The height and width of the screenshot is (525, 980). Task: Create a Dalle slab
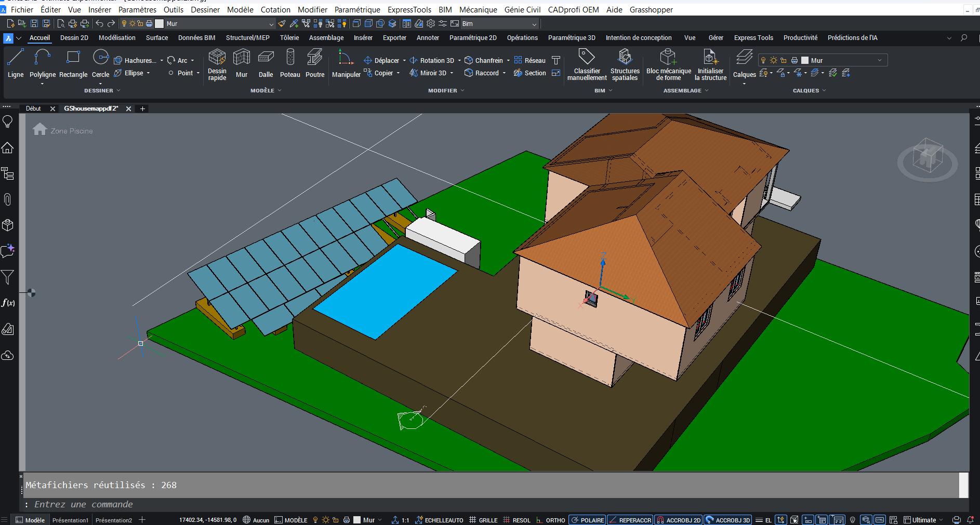[x=266, y=64]
